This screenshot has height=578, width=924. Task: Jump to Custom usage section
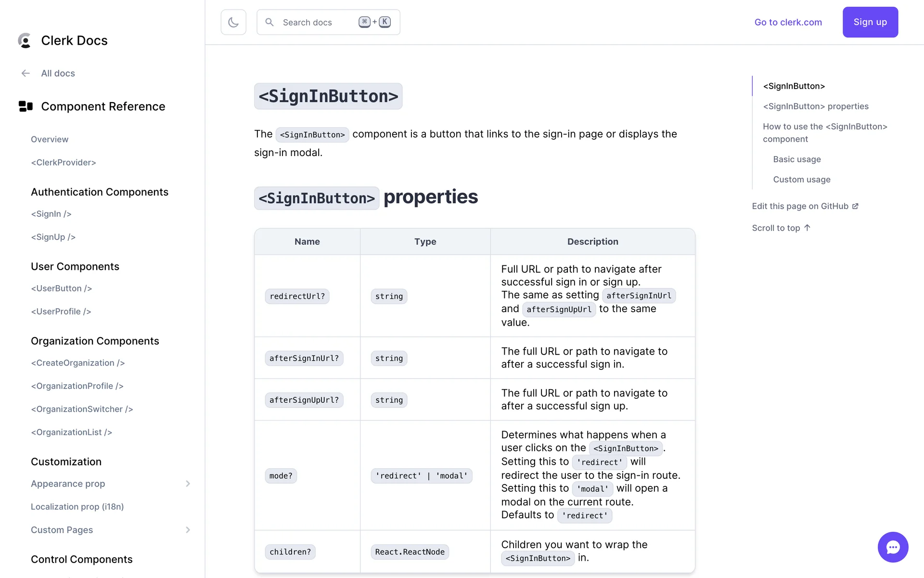point(801,180)
